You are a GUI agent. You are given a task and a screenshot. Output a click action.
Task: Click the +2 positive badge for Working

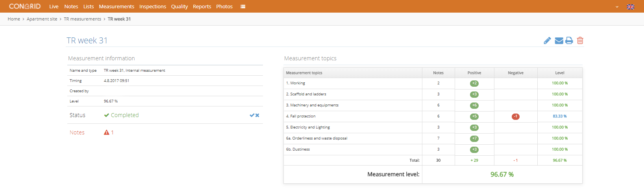474,83
